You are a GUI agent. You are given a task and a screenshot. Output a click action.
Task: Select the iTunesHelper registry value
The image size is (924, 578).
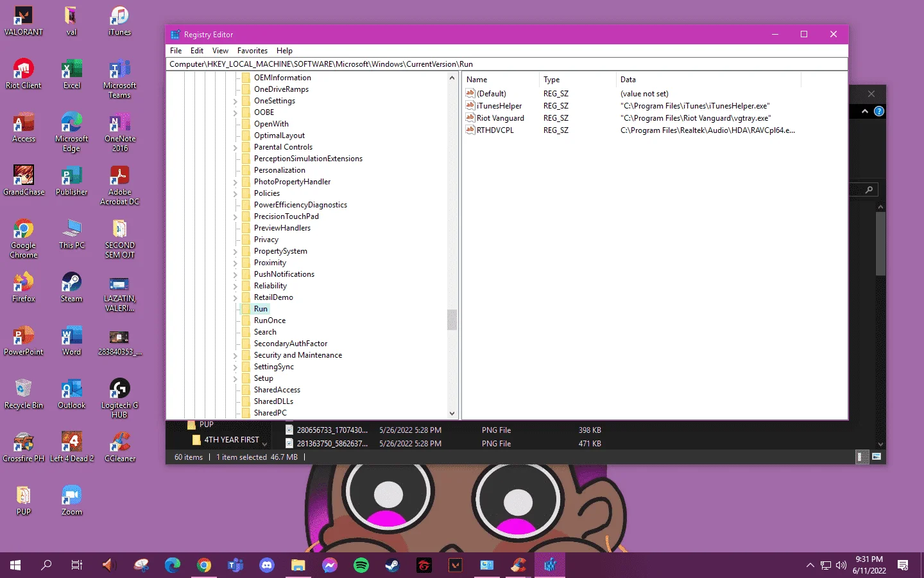tap(499, 106)
